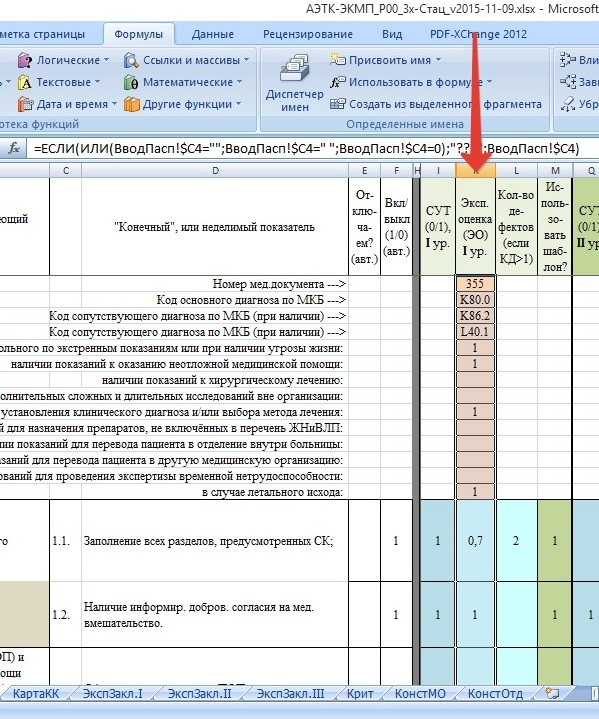Screen dimensions: 599x719
Task: Expand the Использовать в формуле dropdown arrow
Action: pos(489,82)
